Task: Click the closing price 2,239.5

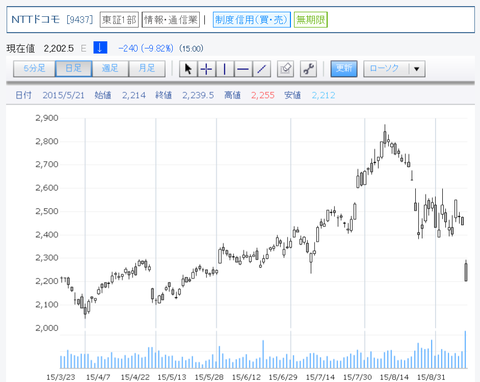Action: click(x=198, y=95)
